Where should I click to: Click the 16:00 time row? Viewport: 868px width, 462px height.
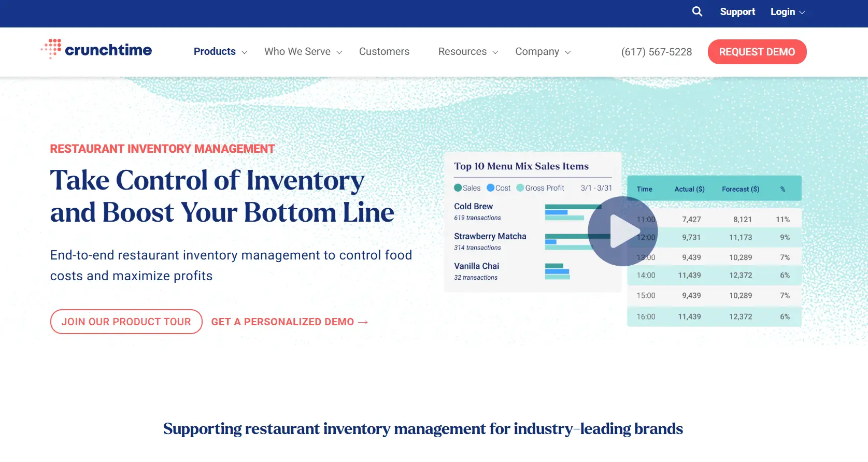pyautogui.click(x=714, y=316)
